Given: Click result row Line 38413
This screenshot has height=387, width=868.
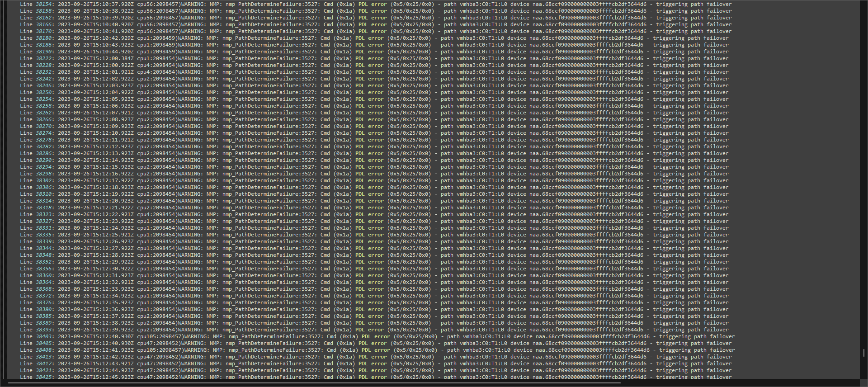Looking at the screenshot, I should click(376, 357).
